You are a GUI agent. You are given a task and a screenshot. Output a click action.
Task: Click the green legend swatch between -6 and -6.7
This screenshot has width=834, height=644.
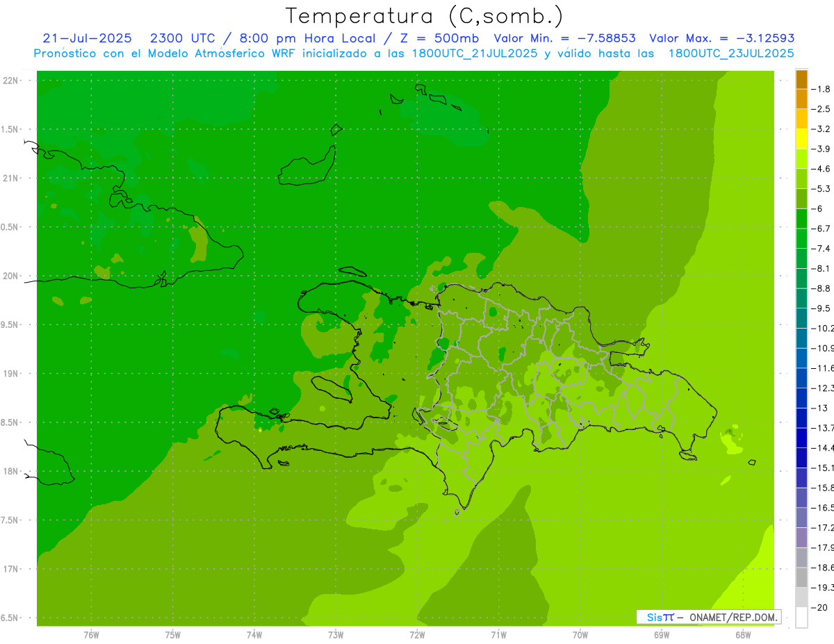[x=801, y=218]
